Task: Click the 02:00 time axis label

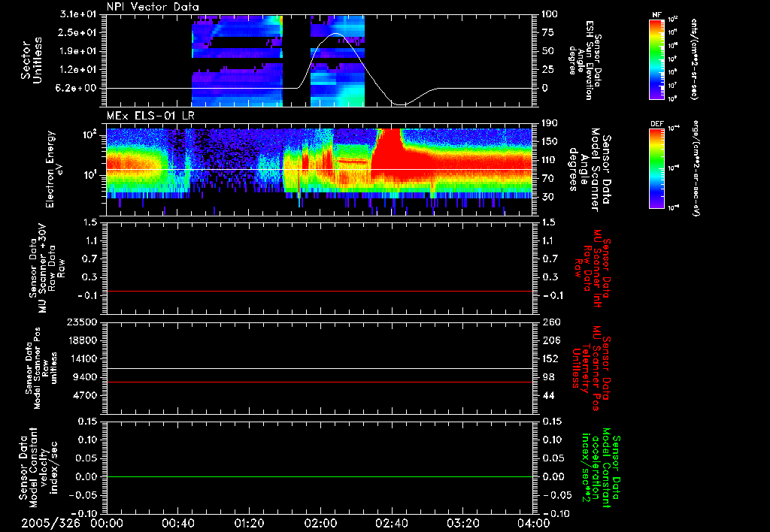Action: [320, 523]
